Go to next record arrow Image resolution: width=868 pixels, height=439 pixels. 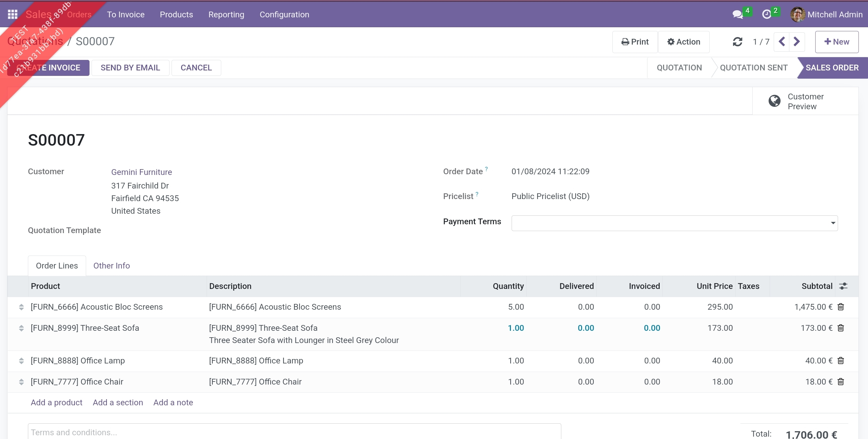[x=797, y=42]
